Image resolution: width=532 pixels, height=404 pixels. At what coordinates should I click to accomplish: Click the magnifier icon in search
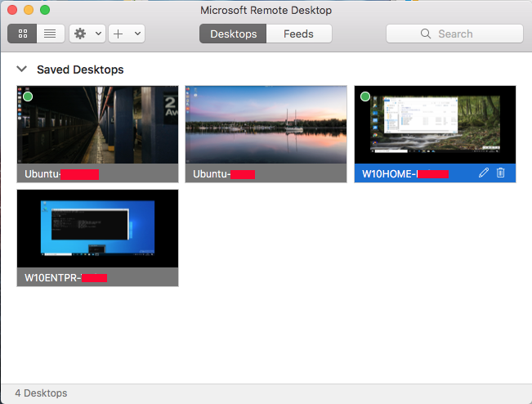(x=426, y=34)
